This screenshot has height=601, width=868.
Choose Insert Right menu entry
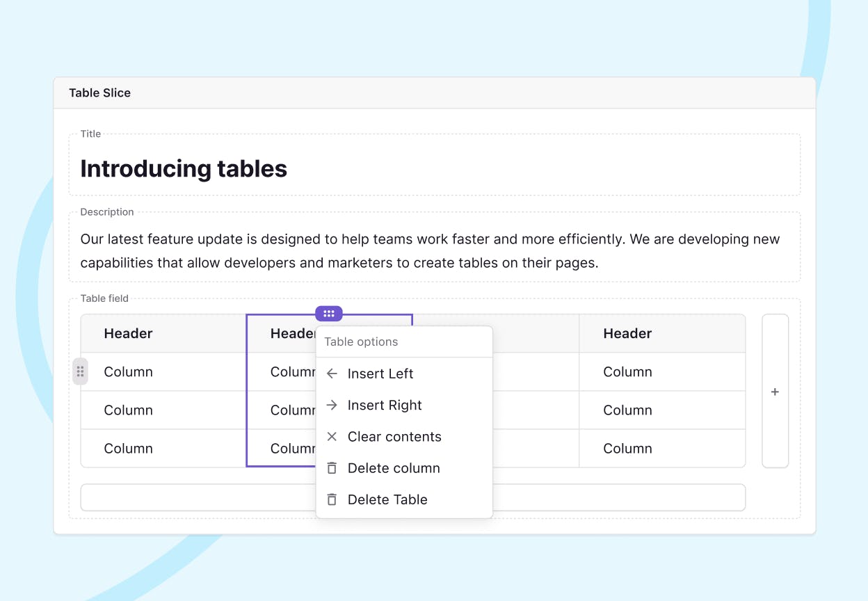coord(385,405)
